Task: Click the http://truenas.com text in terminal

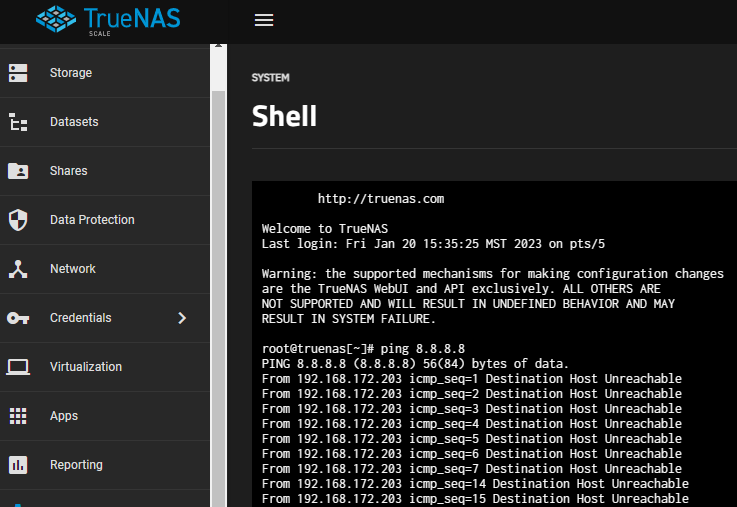Action: coord(381,199)
